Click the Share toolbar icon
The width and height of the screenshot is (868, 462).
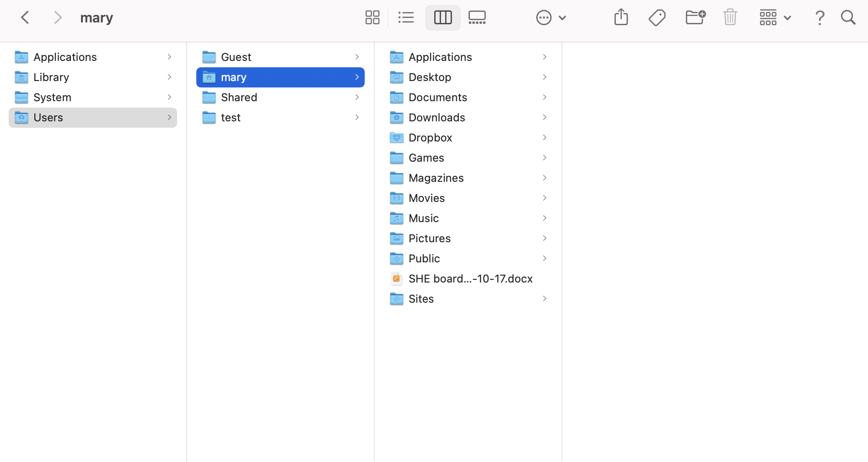pyautogui.click(x=621, y=17)
